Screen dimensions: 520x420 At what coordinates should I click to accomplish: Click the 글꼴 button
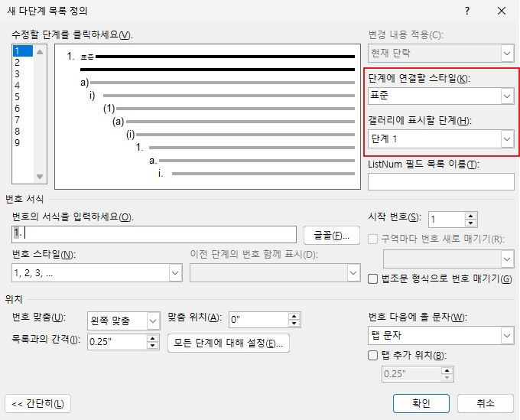(332, 236)
